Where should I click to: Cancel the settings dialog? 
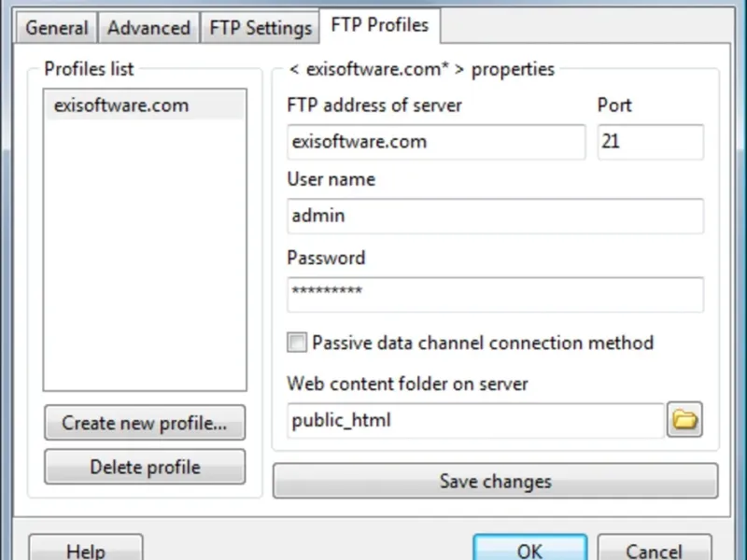[654, 550]
